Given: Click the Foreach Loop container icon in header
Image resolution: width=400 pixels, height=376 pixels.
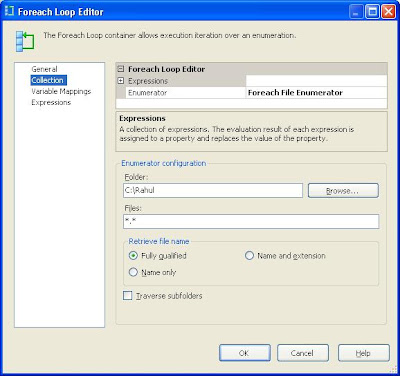Looking at the screenshot, I should [x=25, y=41].
